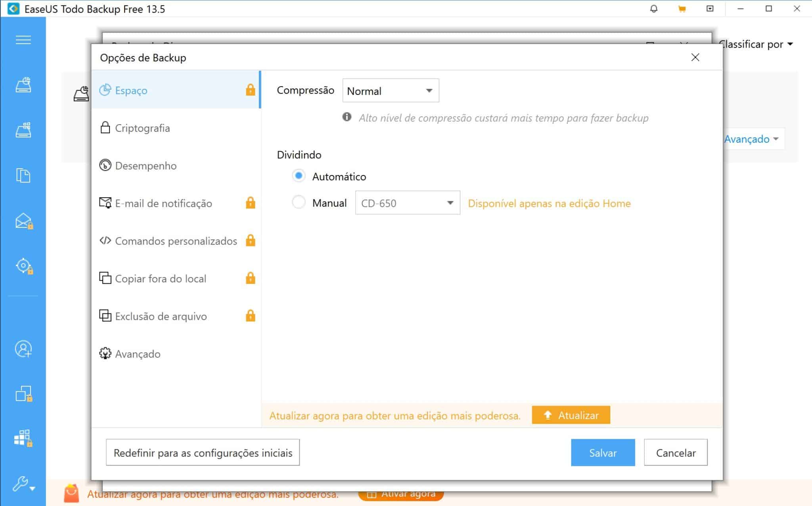The width and height of the screenshot is (812, 506).
Task: Click the Clone sidebar icon
Action: click(23, 393)
